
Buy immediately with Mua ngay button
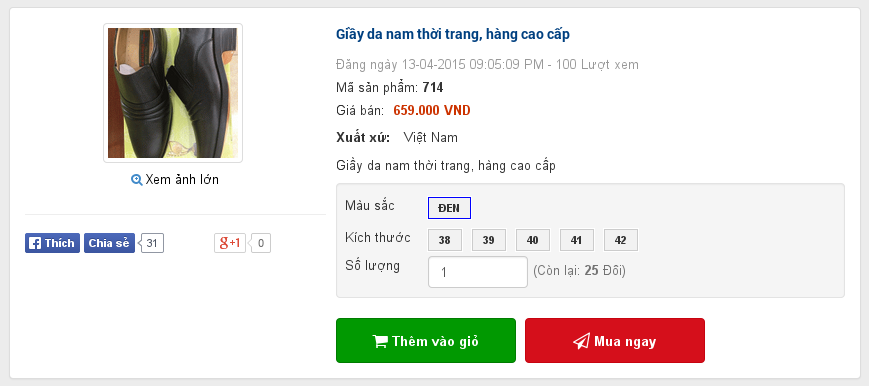click(615, 341)
